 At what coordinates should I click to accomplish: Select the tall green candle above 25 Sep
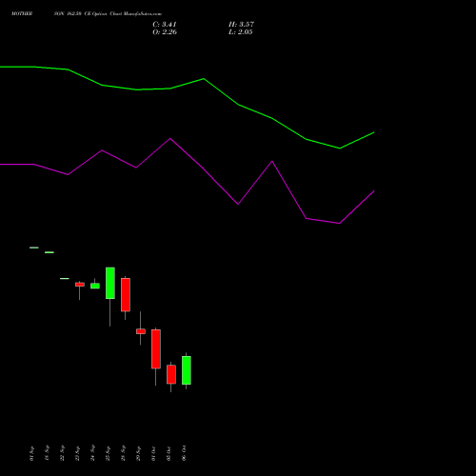(110, 283)
